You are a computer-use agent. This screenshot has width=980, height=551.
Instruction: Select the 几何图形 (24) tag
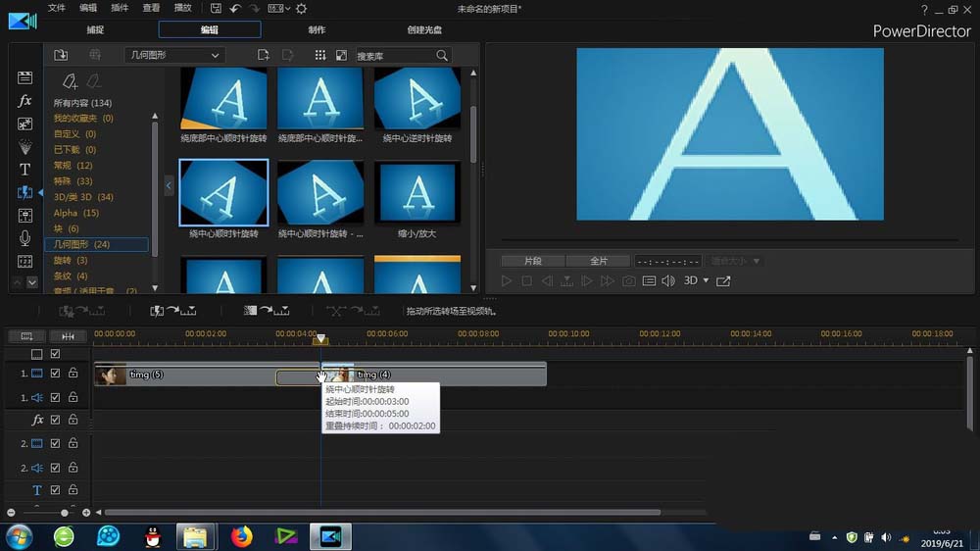coord(96,244)
